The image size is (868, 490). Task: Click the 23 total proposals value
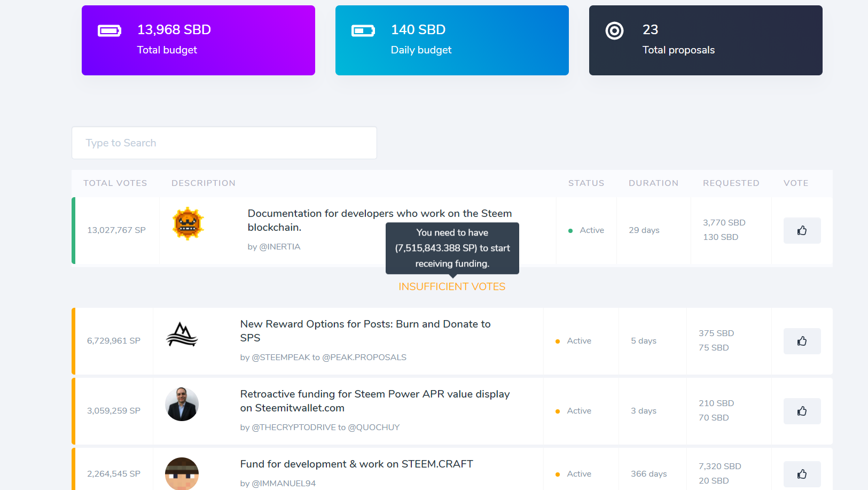click(650, 30)
